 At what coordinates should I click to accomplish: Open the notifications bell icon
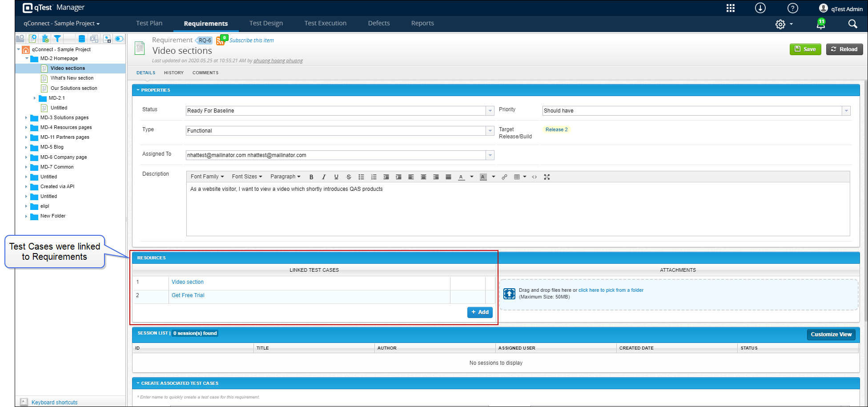tap(821, 24)
